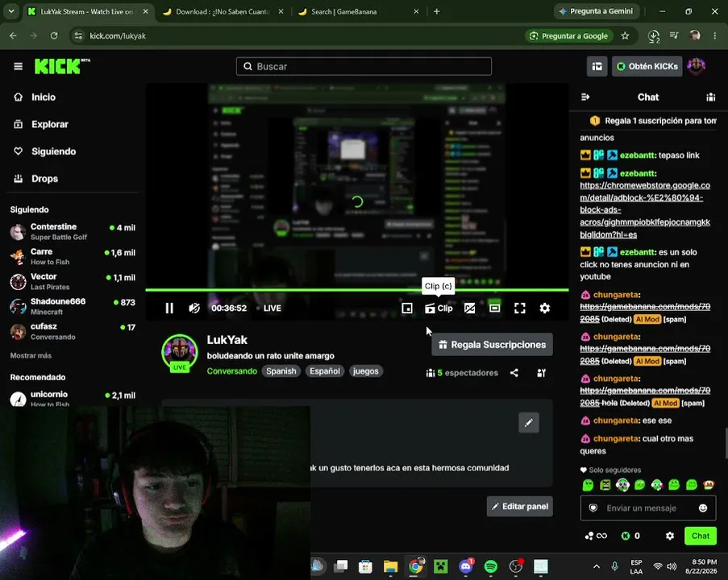Enter fullscreen in the video player
The width and height of the screenshot is (728, 580).
point(519,308)
